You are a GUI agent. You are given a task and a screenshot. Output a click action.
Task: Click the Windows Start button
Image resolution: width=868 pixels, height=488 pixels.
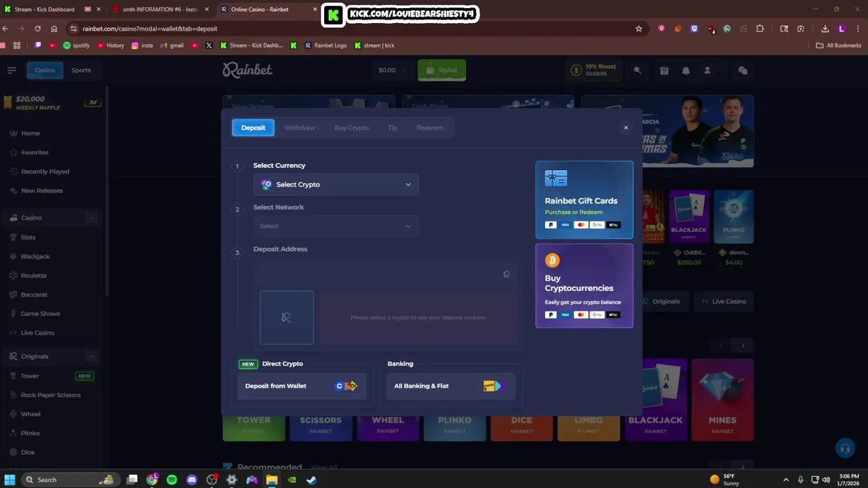10,480
